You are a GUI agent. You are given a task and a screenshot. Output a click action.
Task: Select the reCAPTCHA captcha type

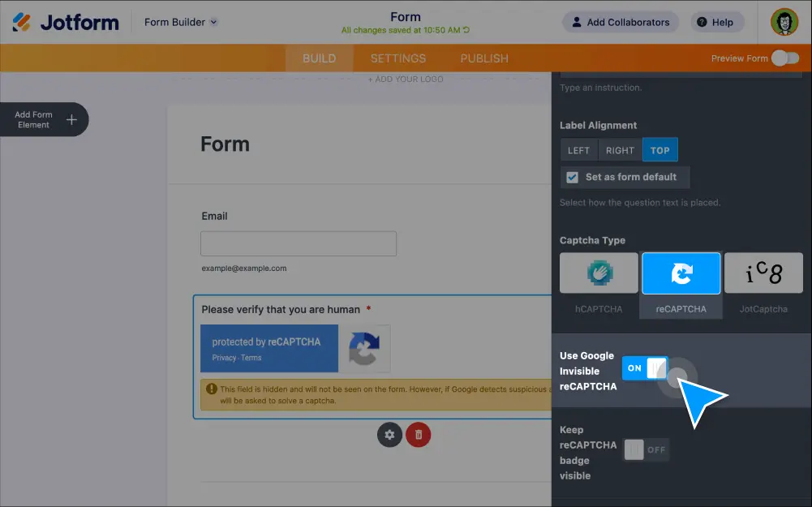click(x=681, y=273)
